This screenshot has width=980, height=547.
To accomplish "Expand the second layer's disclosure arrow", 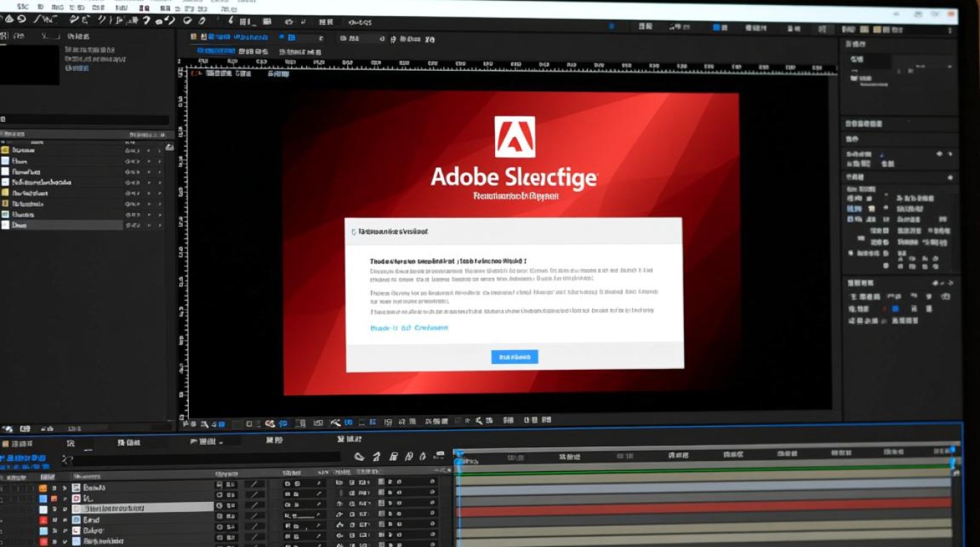I will [x=64, y=499].
